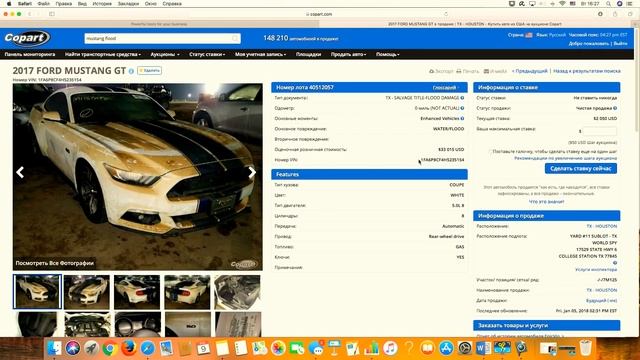This screenshot has width=640, height=360.
Task: Open the Edit menu in menu bar
Action: tap(64, 4)
